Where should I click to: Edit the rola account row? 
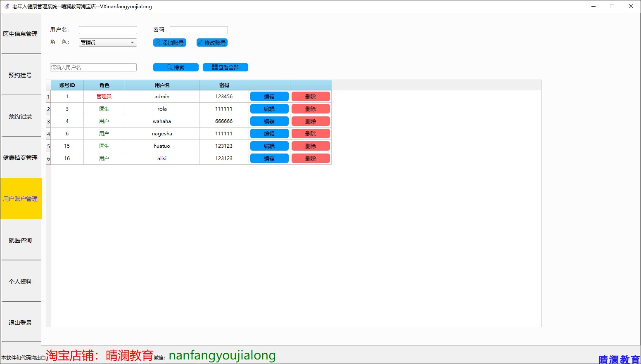[x=269, y=109]
